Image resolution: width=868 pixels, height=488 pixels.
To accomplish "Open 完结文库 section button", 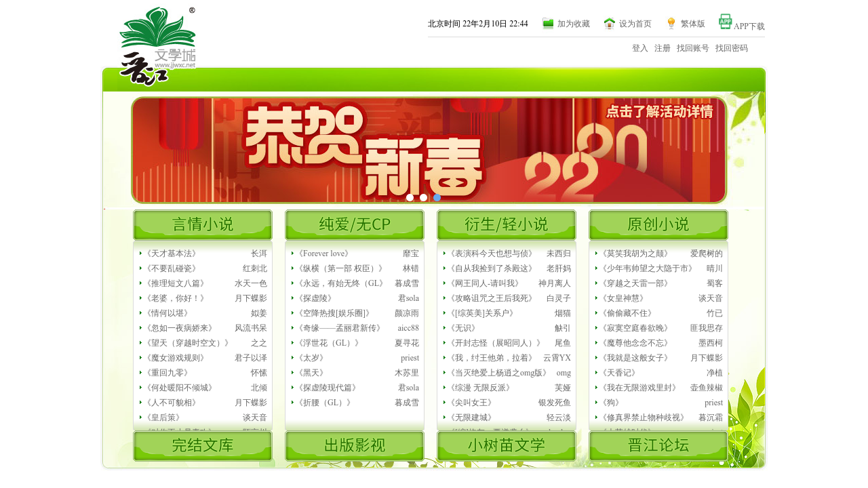I will 203,446.
